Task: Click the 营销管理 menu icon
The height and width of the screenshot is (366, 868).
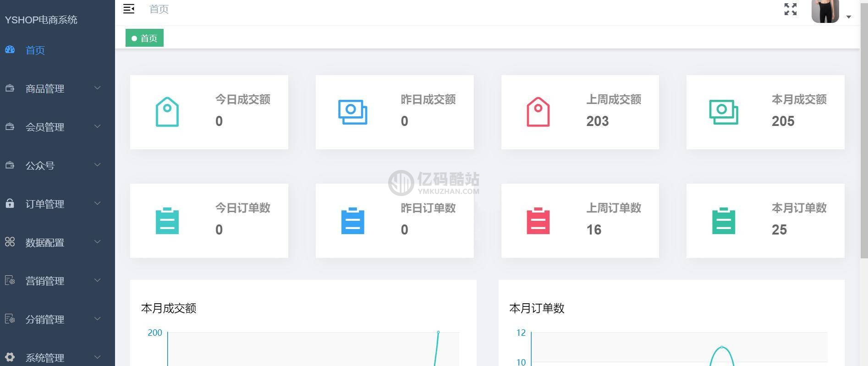Action: click(10, 280)
